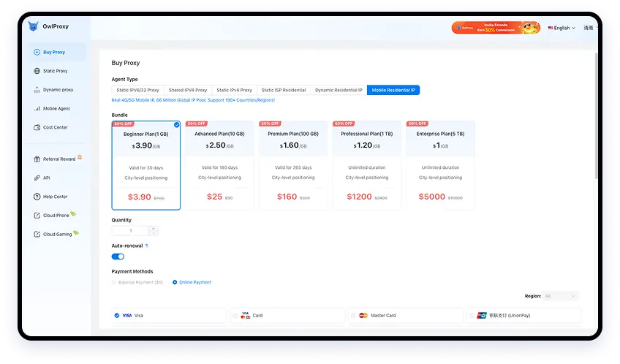
Task: Click the OwlProxy owl logo icon
Action: (x=33, y=28)
